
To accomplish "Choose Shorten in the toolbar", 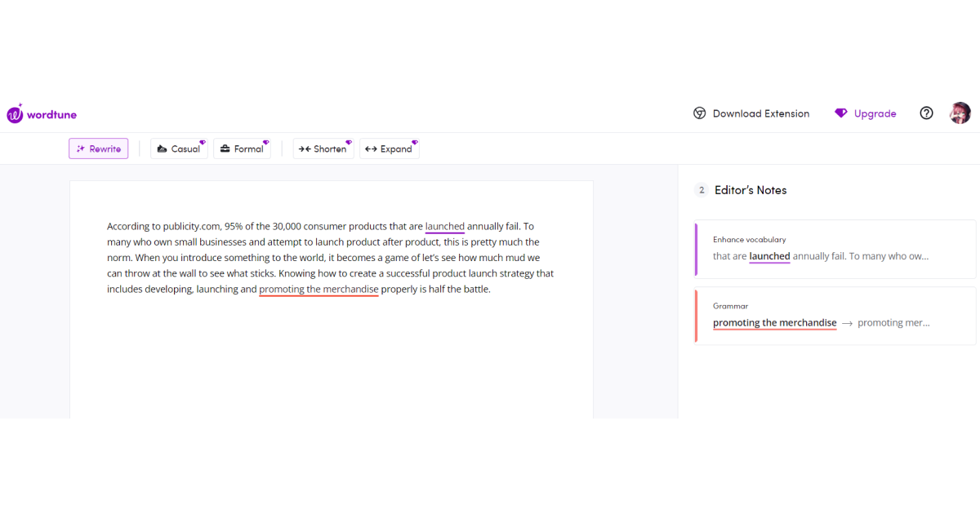I will 323,149.
